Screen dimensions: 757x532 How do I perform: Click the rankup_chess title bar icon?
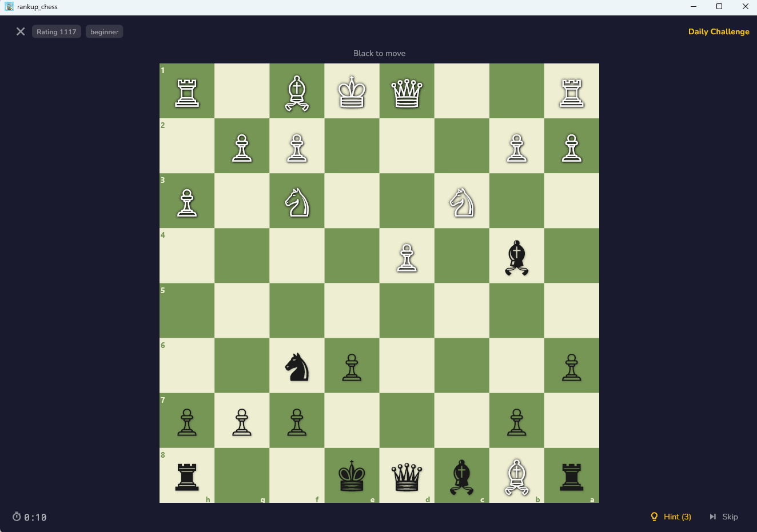click(8, 6)
